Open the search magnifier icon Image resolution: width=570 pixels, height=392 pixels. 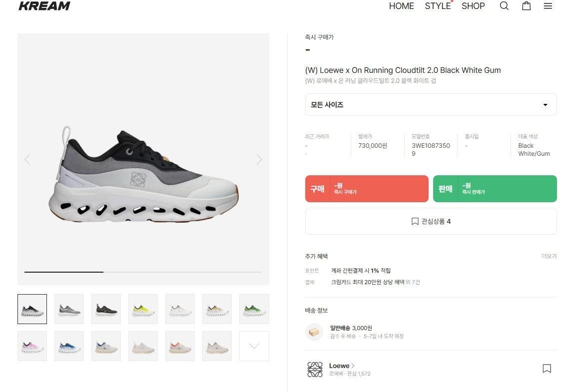coord(504,6)
